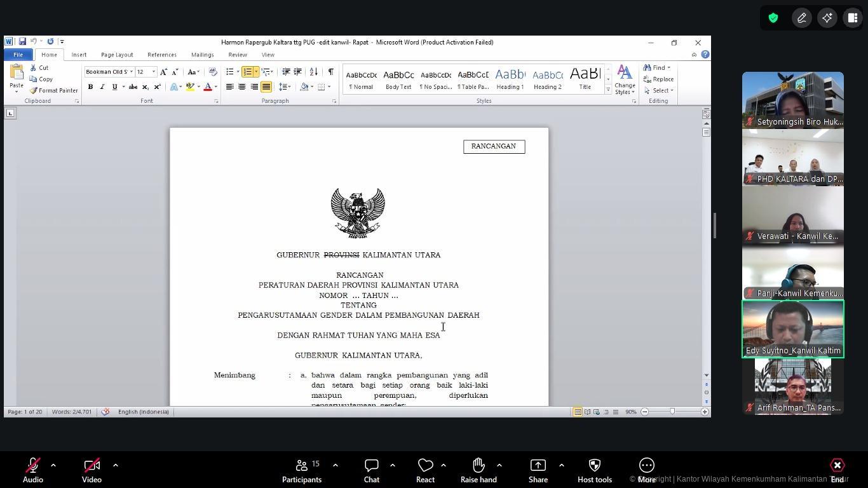Open the Review tab
The image size is (868, 488).
[x=237, y=55]
